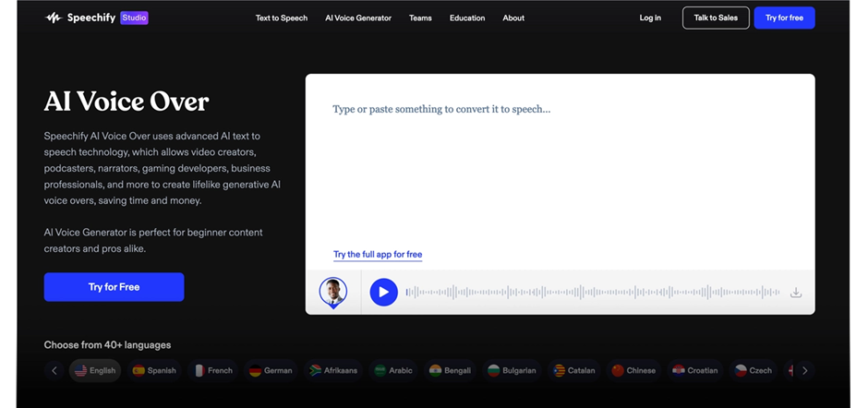Play the voice over audio
The image size is (868, 408).
[383, 292]
